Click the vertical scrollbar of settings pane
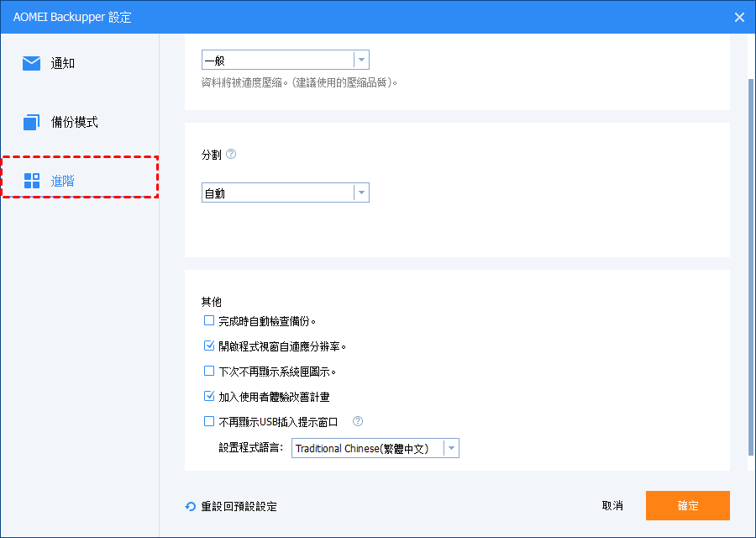The width and height of the screenshot is (756, 538). coord(751,266)
